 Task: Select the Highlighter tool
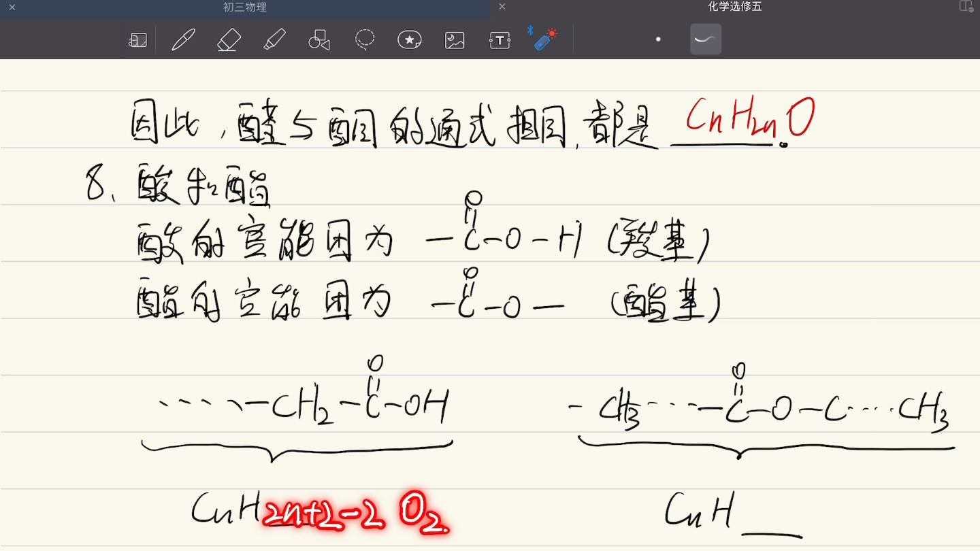pos(274,39)
